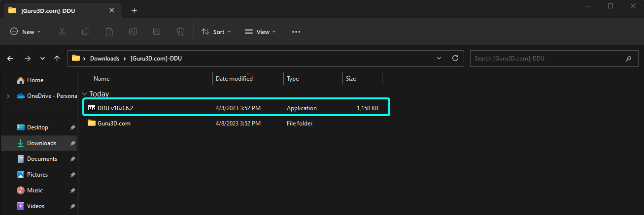The height and width of the screenshot is (215, 644).
Task: Go forward with the right arrow
Action: click(x=27, y=59)
